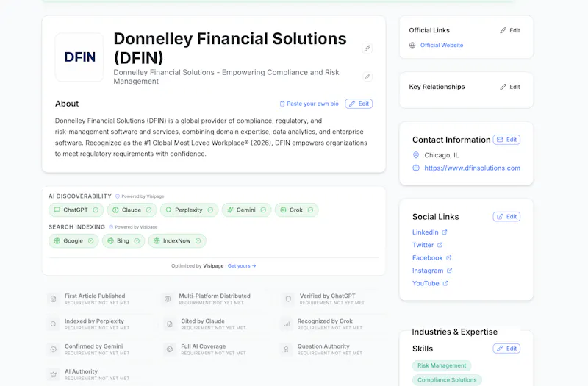588x386 pixels.
Task: Click Paste your own bio link
Action: [x=309, y=104]
